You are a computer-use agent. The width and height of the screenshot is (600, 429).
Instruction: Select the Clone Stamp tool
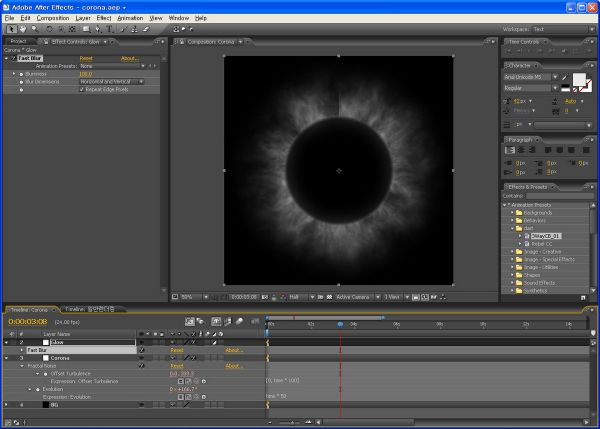[134, 29]
